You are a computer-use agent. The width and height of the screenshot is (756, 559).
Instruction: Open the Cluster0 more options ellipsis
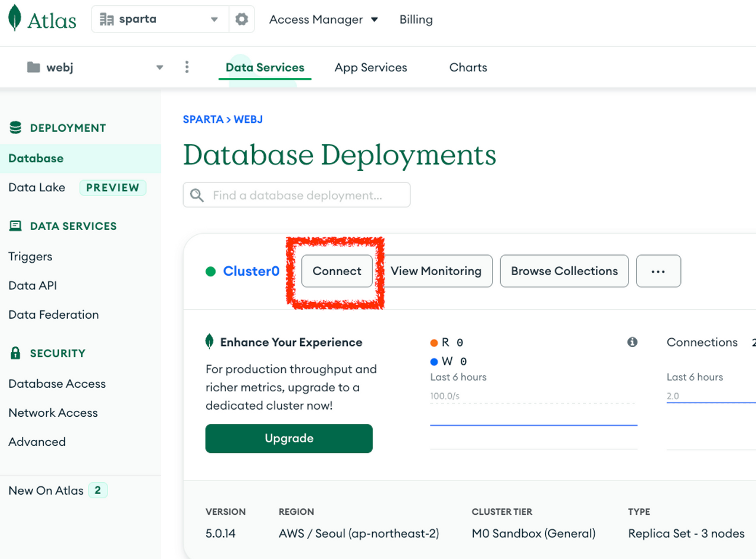[659, 272]
